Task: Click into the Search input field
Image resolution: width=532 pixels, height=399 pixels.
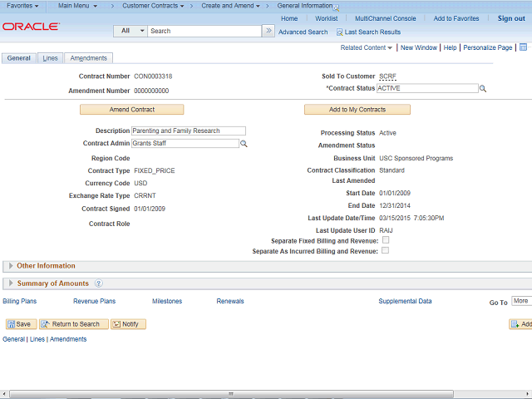Action: click(204, 31)
